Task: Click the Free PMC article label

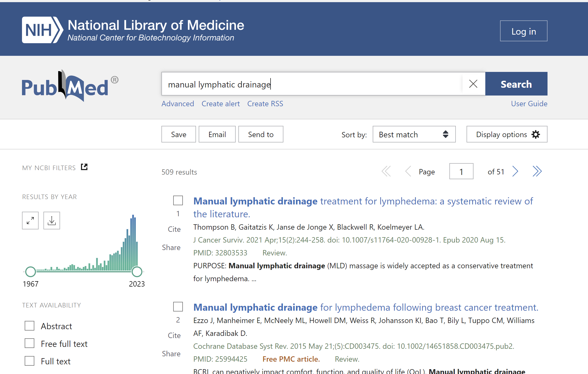Action: 291,359
